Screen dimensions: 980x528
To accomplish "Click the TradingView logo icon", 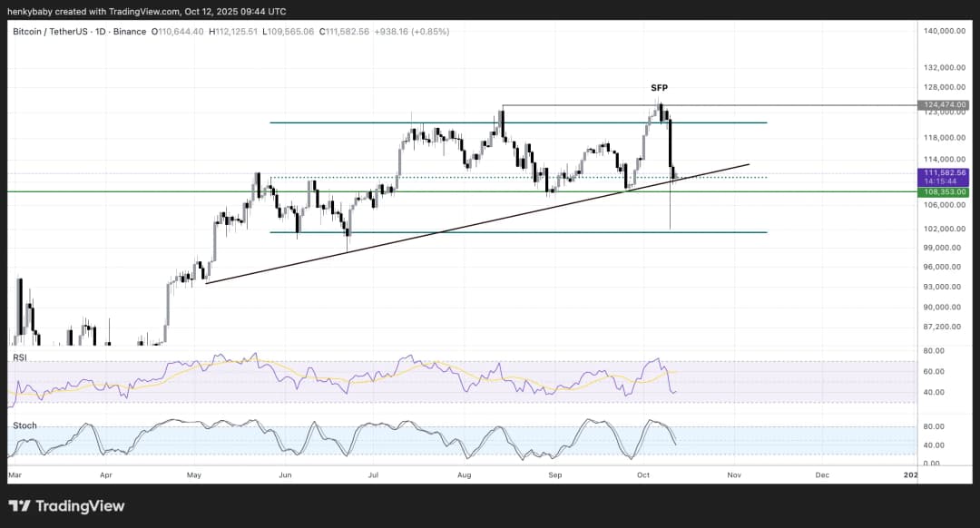I will coord(19,506).
